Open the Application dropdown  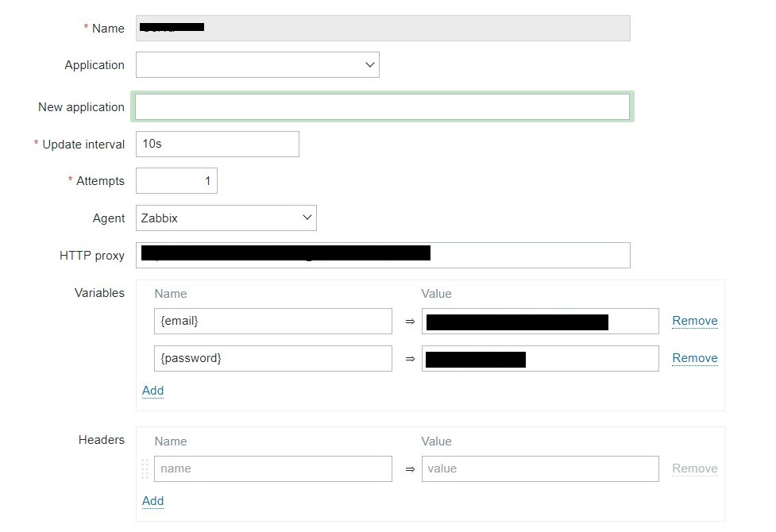click(257, 65)
